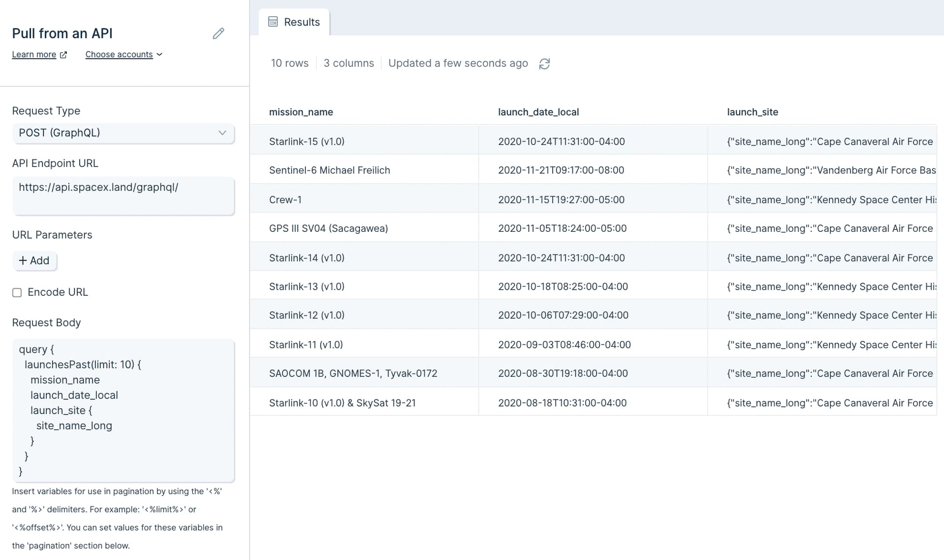Switch to the Results tab
This screenshot has width=944, height=560.
point(294,22)
